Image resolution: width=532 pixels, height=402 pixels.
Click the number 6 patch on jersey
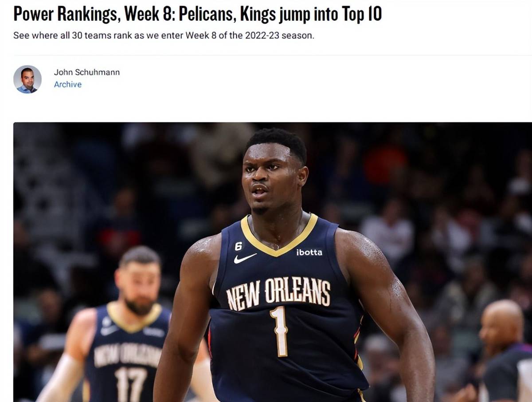239,245
